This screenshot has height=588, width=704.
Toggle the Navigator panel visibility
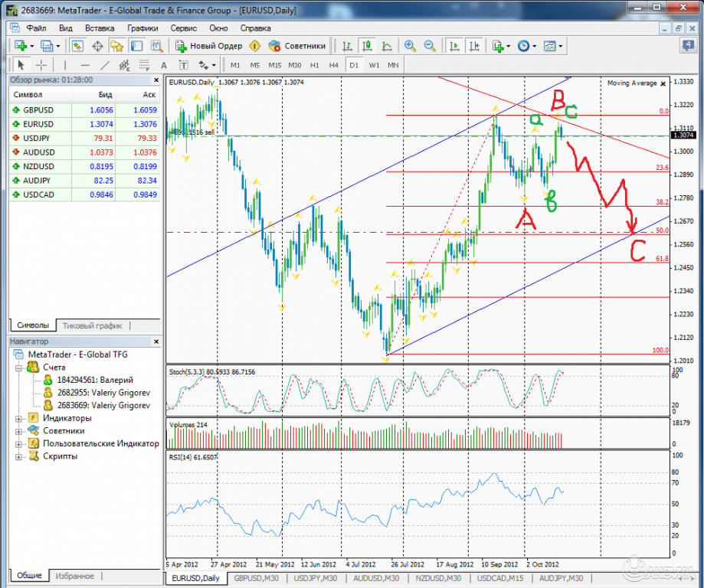click(x=116, y=45)
